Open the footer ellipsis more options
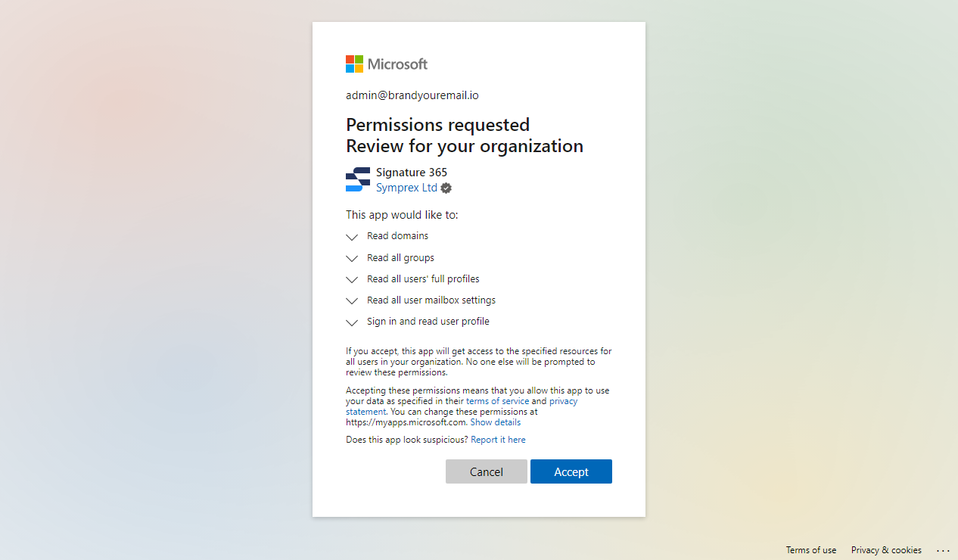The image size is (958, 560). coord(943,550)
